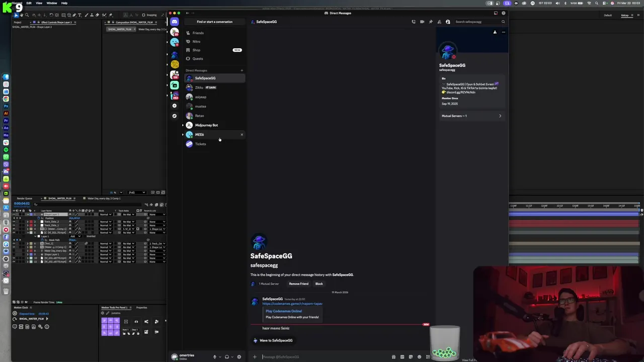Switch to Water Day every day 2 Comp 1 tab
Screen dimensions: 644x362
(x=104, y=199)
